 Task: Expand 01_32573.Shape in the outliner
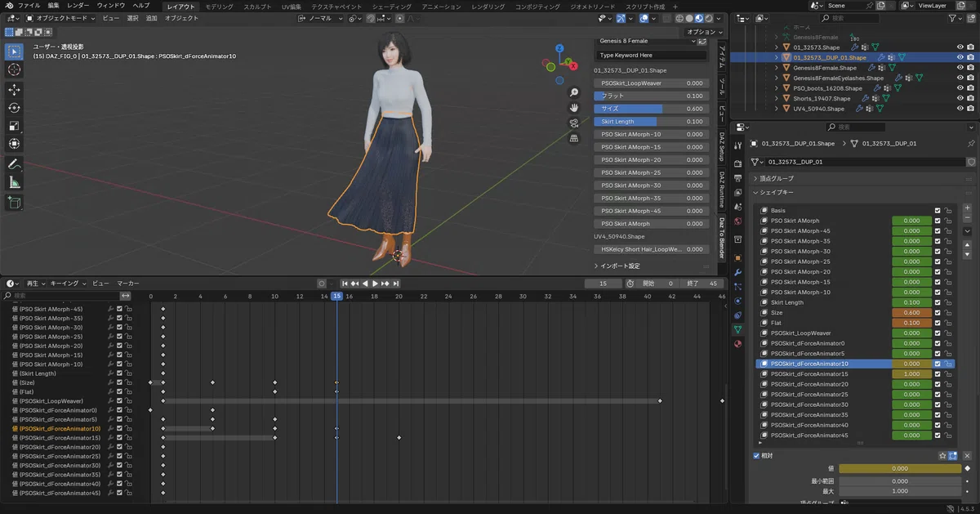pyautogui.click(x=777, y=47)
